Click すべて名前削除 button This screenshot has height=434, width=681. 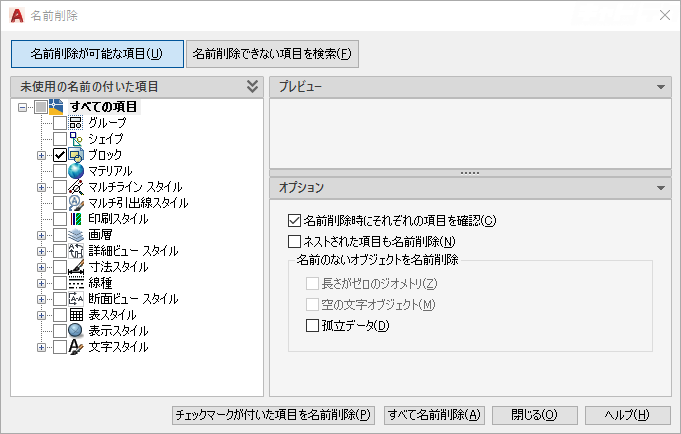434,415
